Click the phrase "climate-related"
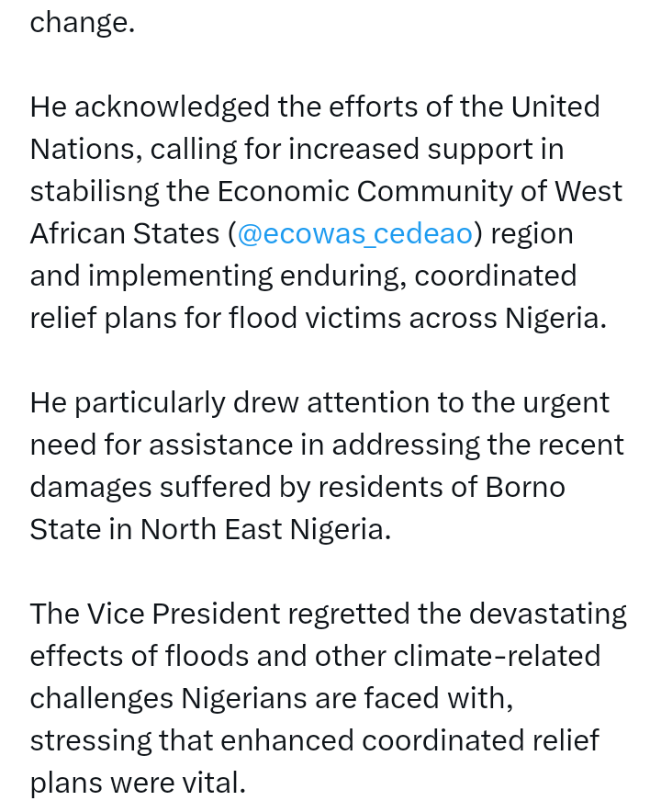661x812 pixels. pyautogui.click(x=497, y=656)
